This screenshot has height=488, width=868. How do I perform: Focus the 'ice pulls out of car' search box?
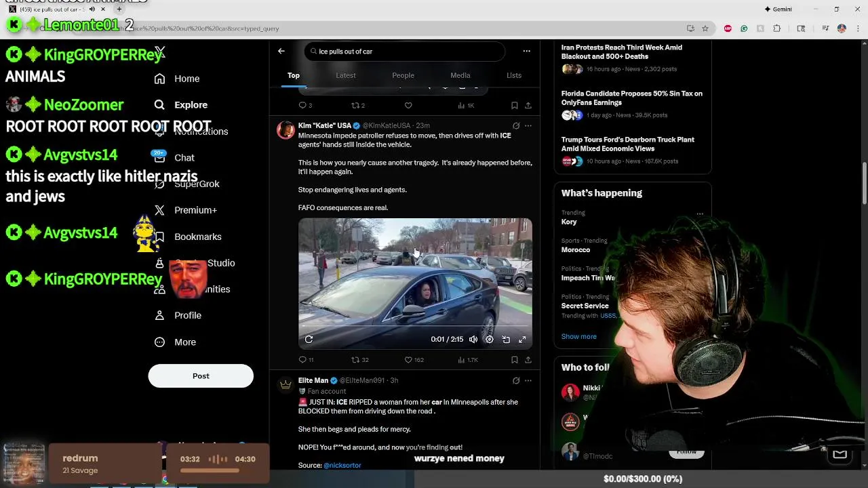[x=405, y=52]
